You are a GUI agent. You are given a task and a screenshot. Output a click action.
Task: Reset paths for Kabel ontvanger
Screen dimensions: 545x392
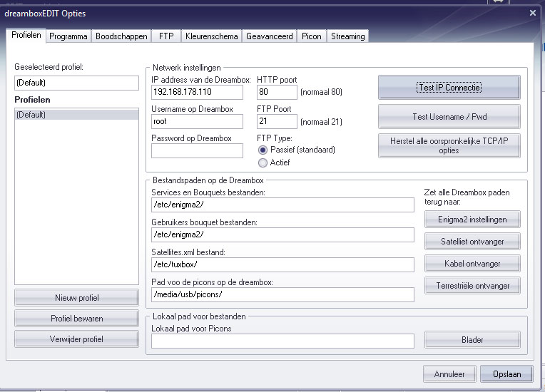coord(472,264)
